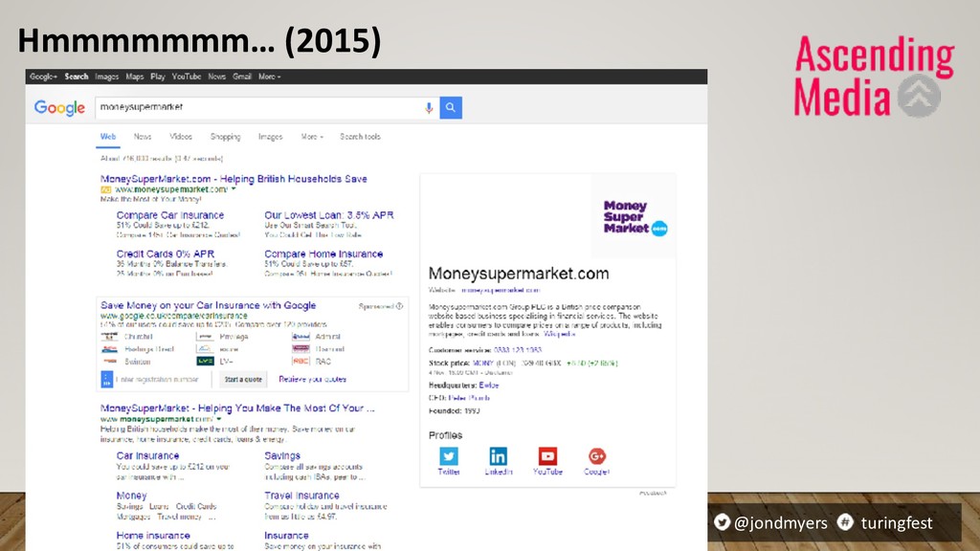The image size is (980, 551).
Task: Open the MoneySuperMarket.com ad headline
Action: 234,179
